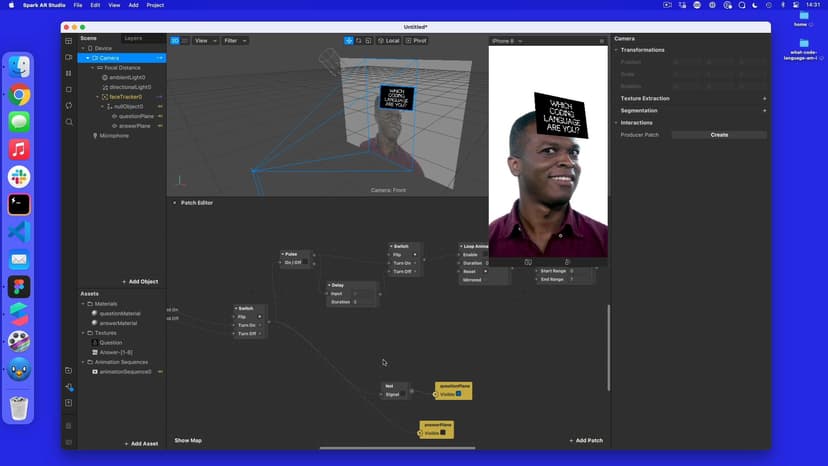Collapse the Transformations section
This screenshot has height=466, width=828.
point(616,50)
